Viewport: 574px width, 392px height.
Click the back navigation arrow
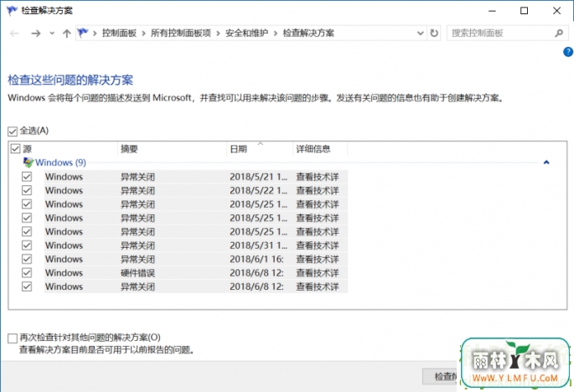point(14,34)
